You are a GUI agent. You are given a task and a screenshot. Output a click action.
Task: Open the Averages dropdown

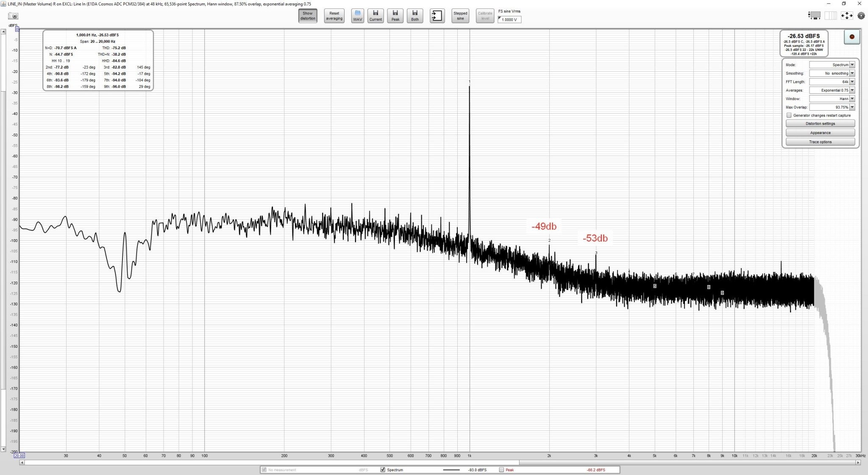832,90
